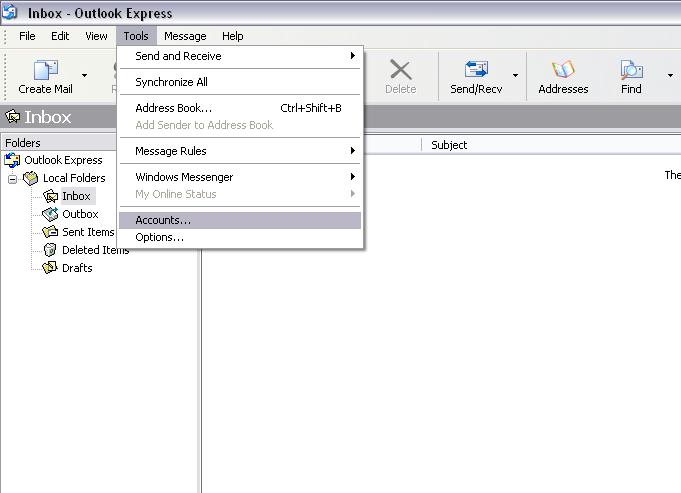Image resolution: width=681 pixels, height=493 pixels.
Task: Open the Addresses toolbar icon
Action: (563, 69)
